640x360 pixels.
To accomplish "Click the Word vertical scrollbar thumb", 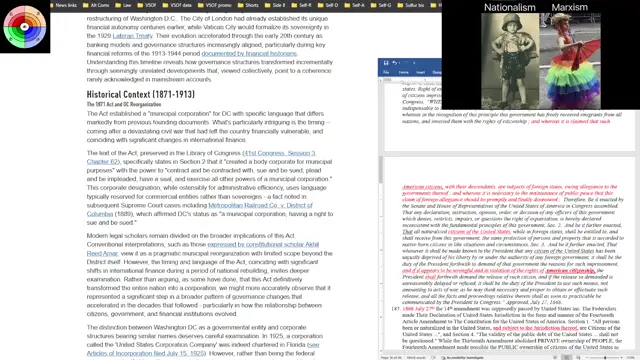I will [x=381, y=170].
